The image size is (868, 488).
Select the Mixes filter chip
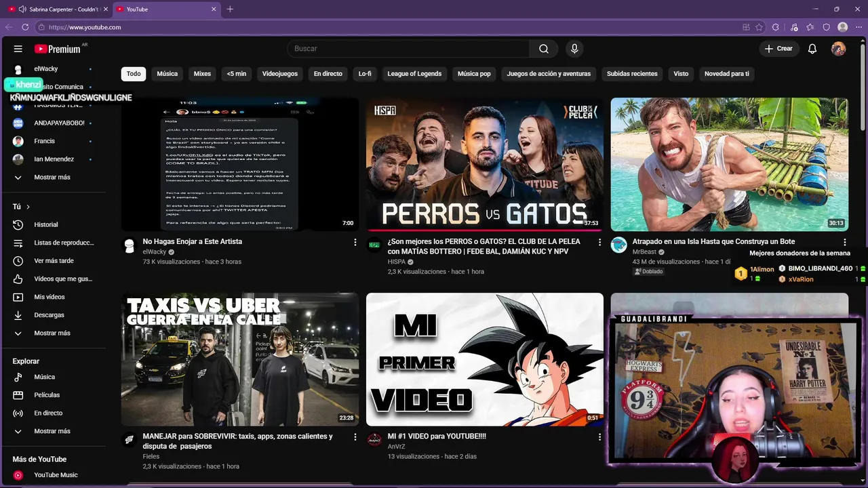202,74
